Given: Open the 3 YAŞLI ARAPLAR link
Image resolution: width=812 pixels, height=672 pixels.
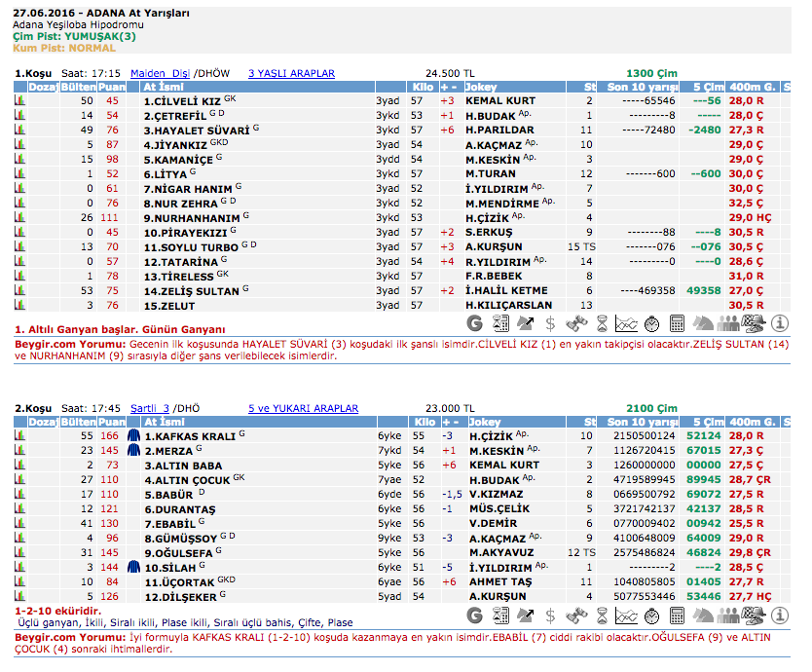Looking at the screenshot, I should tap(291, 73).
